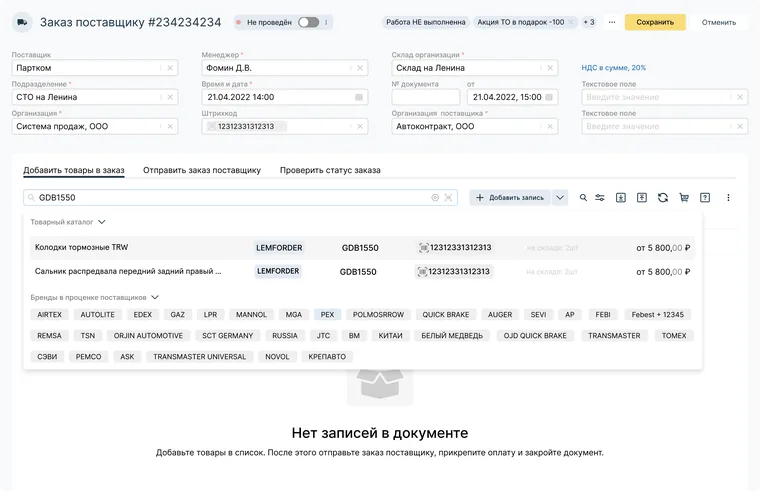
Task: Open options dots next to the posting switch
Action: click(x=326, y=22)
